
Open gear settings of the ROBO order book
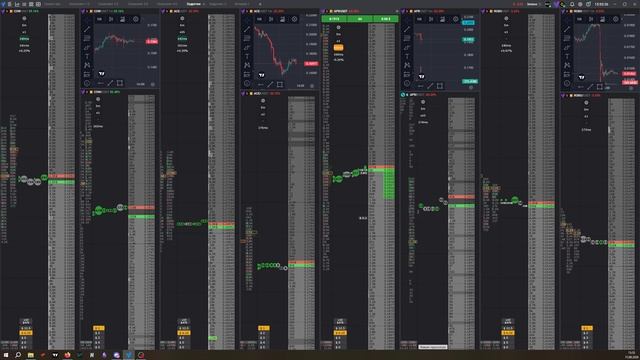tap(506, 19)
